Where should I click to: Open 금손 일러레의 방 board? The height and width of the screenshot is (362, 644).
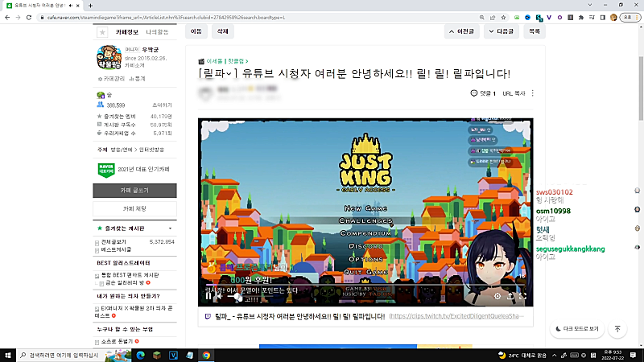126,283
